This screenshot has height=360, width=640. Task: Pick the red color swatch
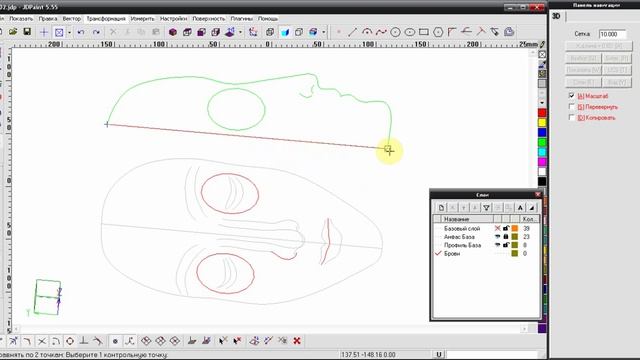pyautogui.click(x=542, y=113)
